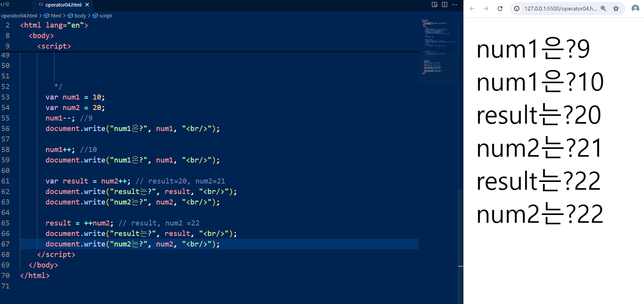Open the browser zoom indicator
Screen dimensions: 644x304
(604, 9)
